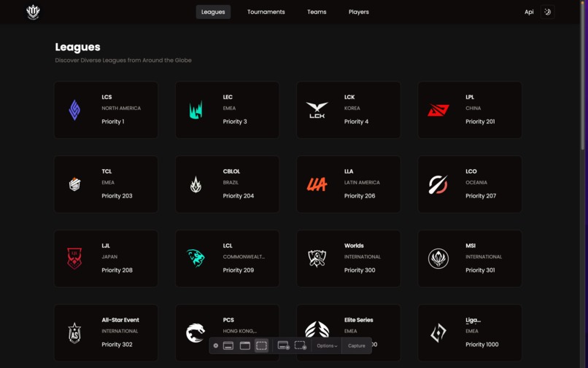Switch to the Players tab
The width and height of the screenshot is (588, 368).
point(359,12)
